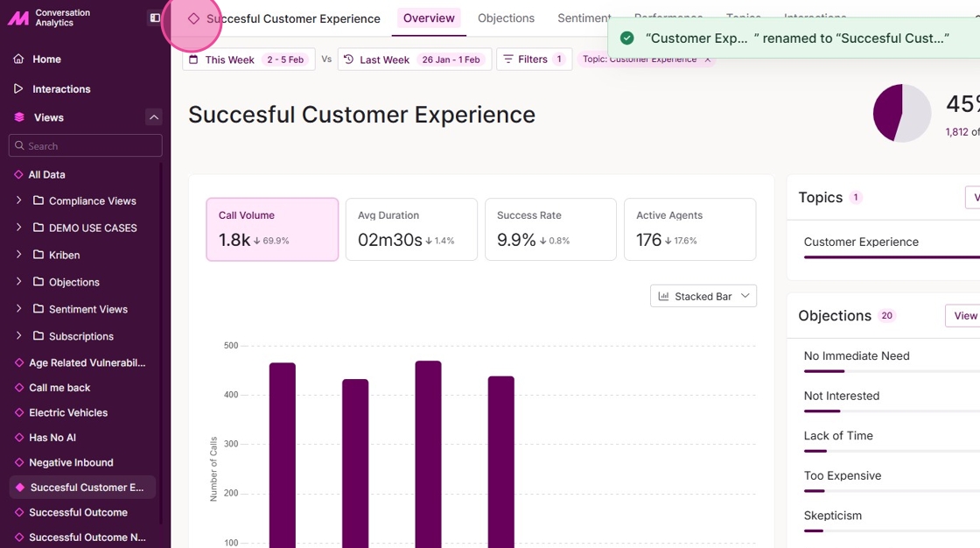Viewport: 980px width, 548px height.
Task: Select the Success Rate metric card
Action: (x=550, y=229)
